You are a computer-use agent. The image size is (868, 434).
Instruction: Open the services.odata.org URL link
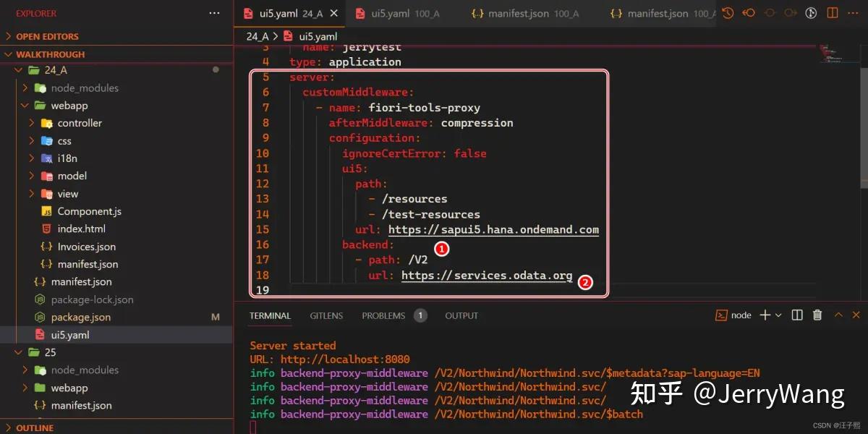[487, 275]
